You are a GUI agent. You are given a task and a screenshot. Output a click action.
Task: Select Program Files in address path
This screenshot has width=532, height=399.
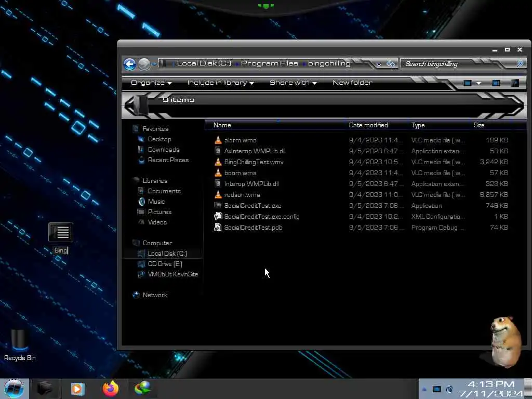coord(270,63)
